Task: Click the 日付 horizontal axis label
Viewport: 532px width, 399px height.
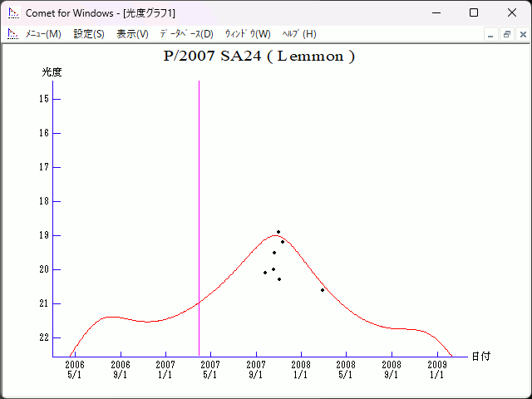Action: point(480,356)
